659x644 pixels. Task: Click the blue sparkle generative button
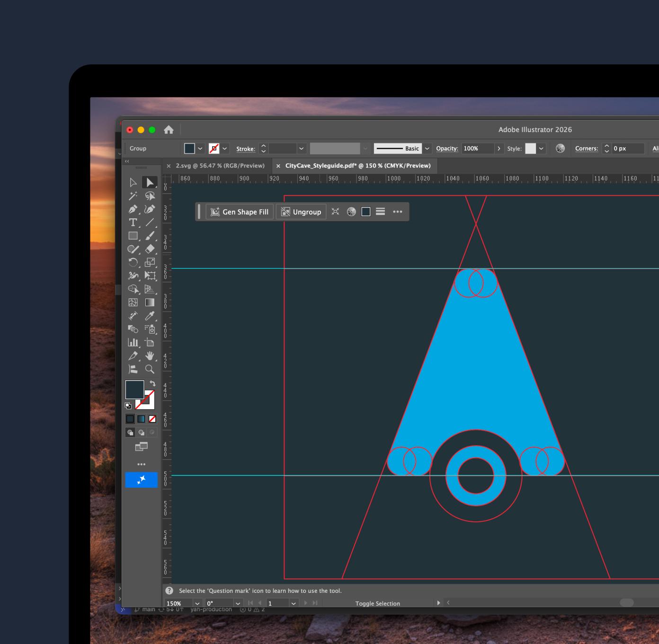141,480
